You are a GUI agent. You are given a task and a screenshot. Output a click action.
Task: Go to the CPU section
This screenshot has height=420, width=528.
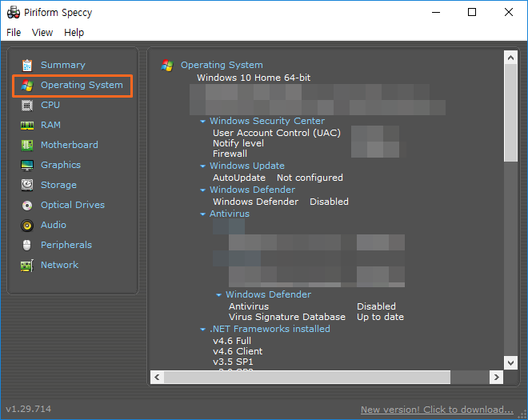tap(50, 105)
